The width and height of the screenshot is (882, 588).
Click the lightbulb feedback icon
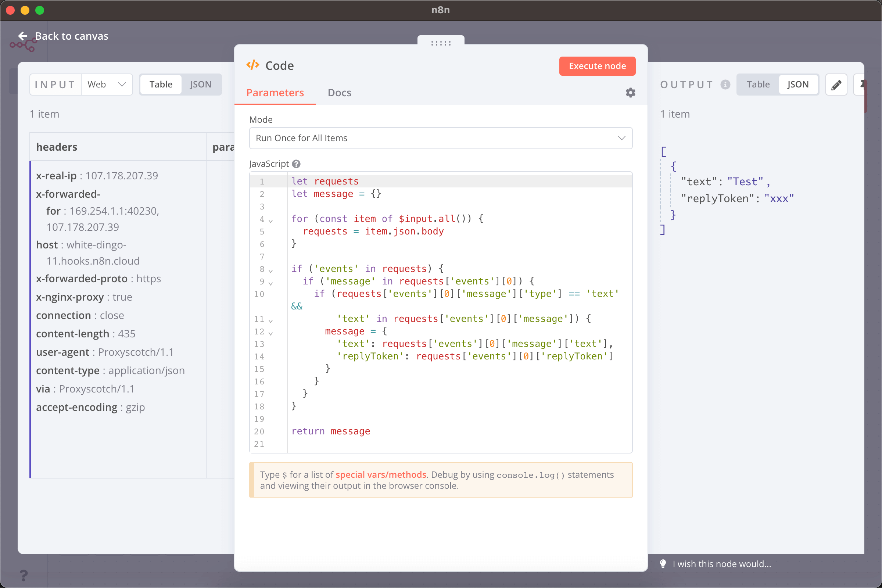(663, 564)
